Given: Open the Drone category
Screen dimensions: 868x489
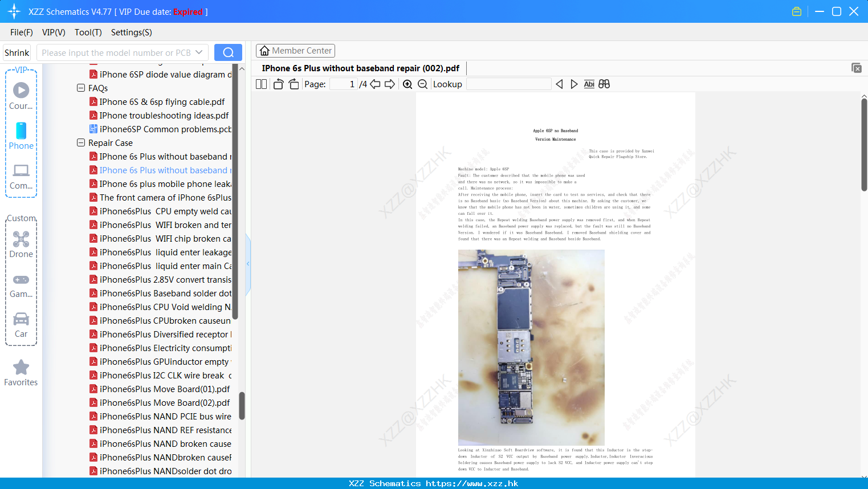Looking at the screenshot, I should point(21,244).
